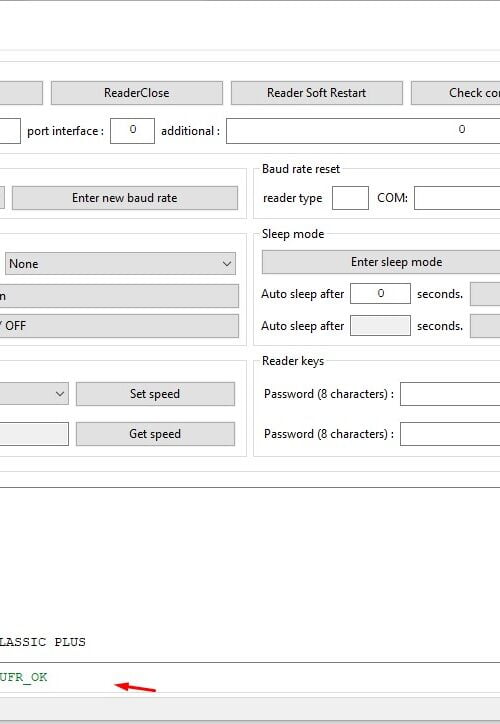Screen dimensions: 500x724
Task: Click the reader type input box
Action: pyautogui.click(x=350, y=198)
